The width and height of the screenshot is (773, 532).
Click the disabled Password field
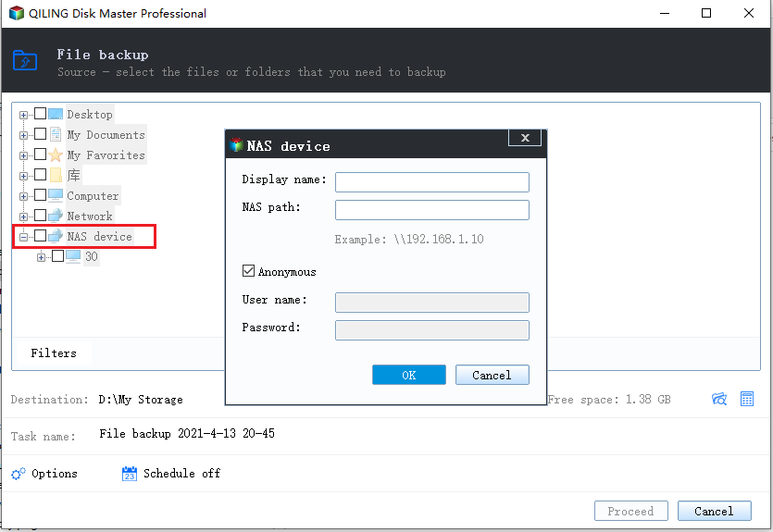tap(431, 330)
